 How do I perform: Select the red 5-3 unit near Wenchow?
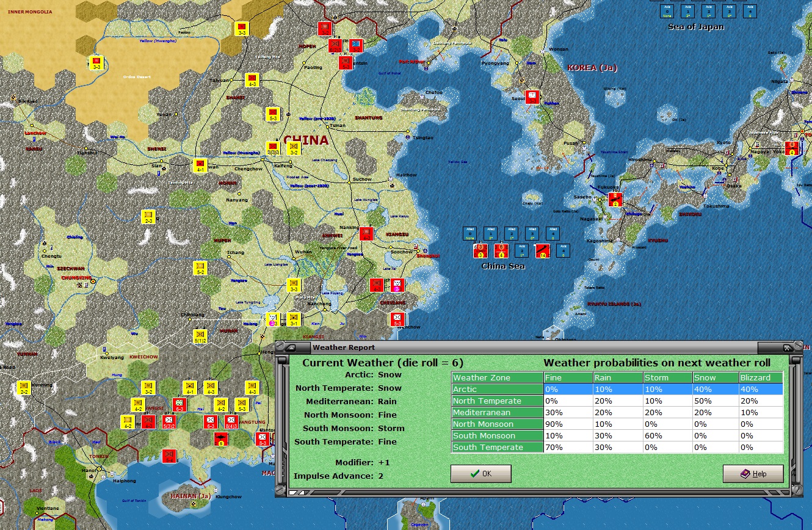[397, 319]
